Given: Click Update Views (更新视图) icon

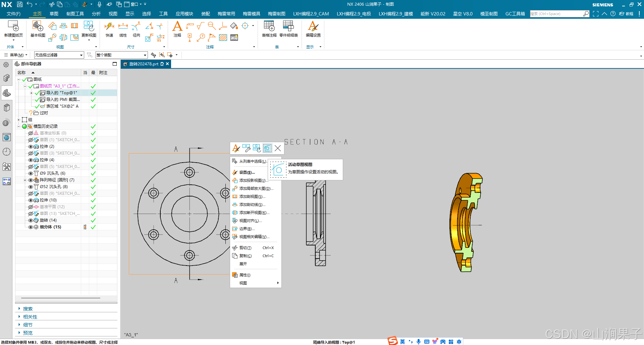Looking at the screenshot, I should (89, 26).
